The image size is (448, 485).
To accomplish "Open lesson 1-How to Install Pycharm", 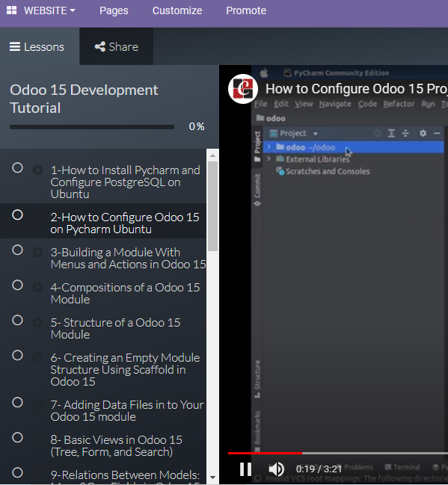I will [x=126, y=182].
